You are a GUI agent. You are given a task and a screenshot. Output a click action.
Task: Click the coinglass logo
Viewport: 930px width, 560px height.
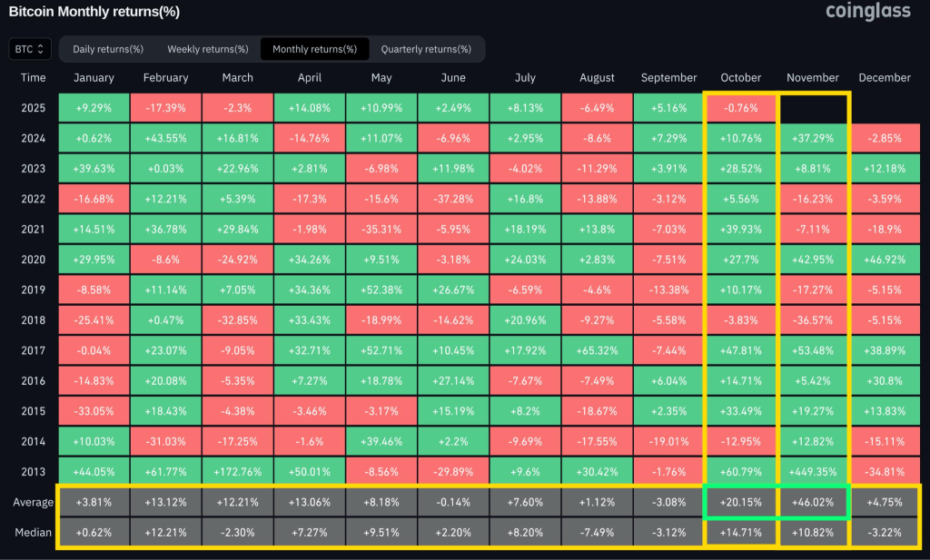[867, 12]
